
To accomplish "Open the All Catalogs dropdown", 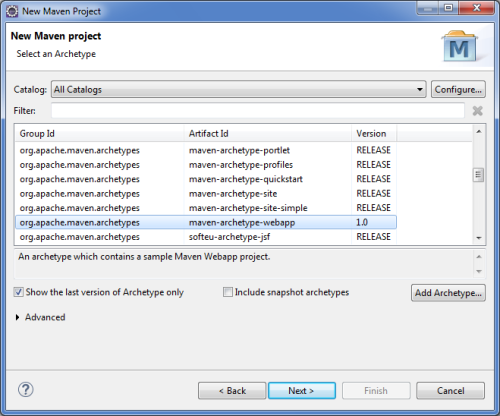I will pyautogui.click(x=239, y=89).
